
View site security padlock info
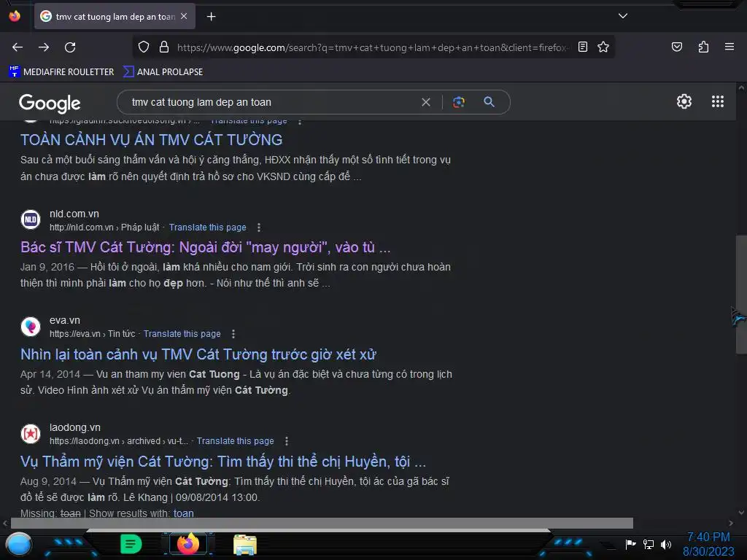tap(164, 47)
